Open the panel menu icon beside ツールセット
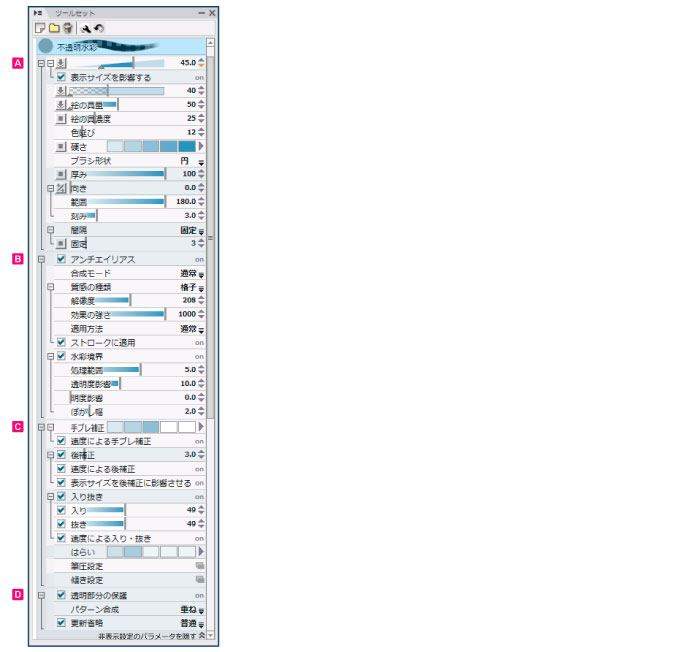Image resolution: width=696 pixels, height=652 pixels. click(x=38, y=13)
